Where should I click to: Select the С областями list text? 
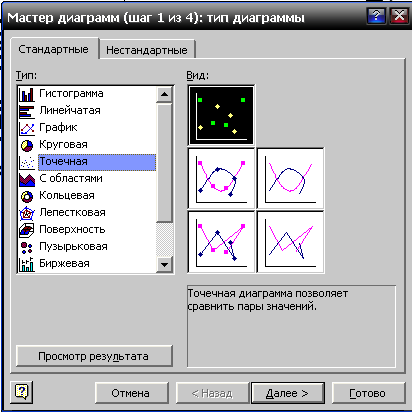(71, 179)
